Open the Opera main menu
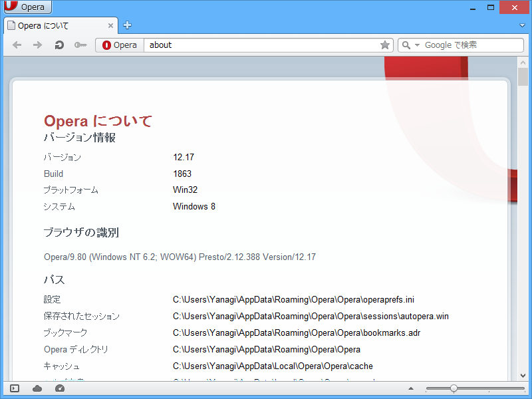Viewport: 532px width, 399px height. 27,7
